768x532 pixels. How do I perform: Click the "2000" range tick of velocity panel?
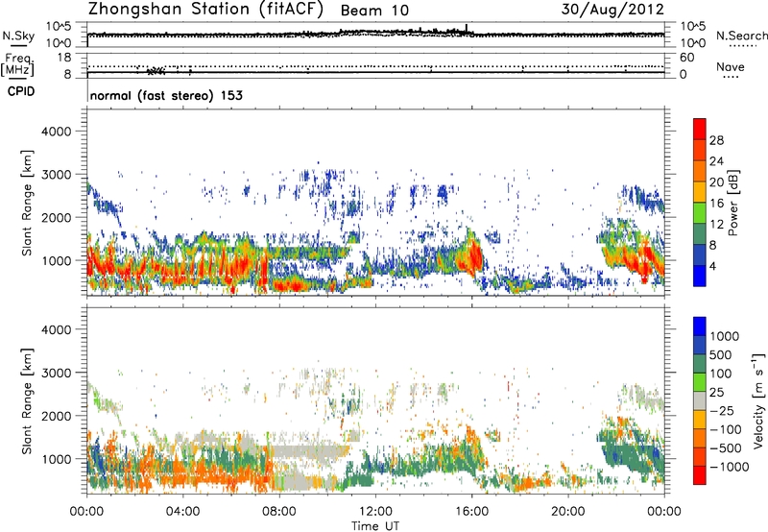[x=57, y=416]
